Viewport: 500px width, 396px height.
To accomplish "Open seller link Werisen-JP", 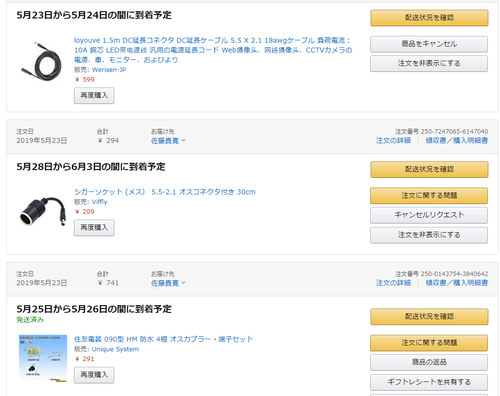I will coord(109,70).
